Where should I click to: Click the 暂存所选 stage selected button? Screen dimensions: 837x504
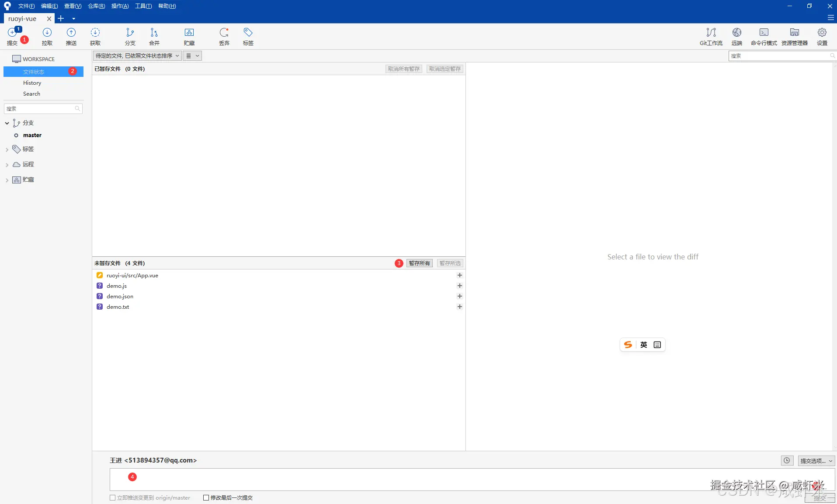coord(450,263)
